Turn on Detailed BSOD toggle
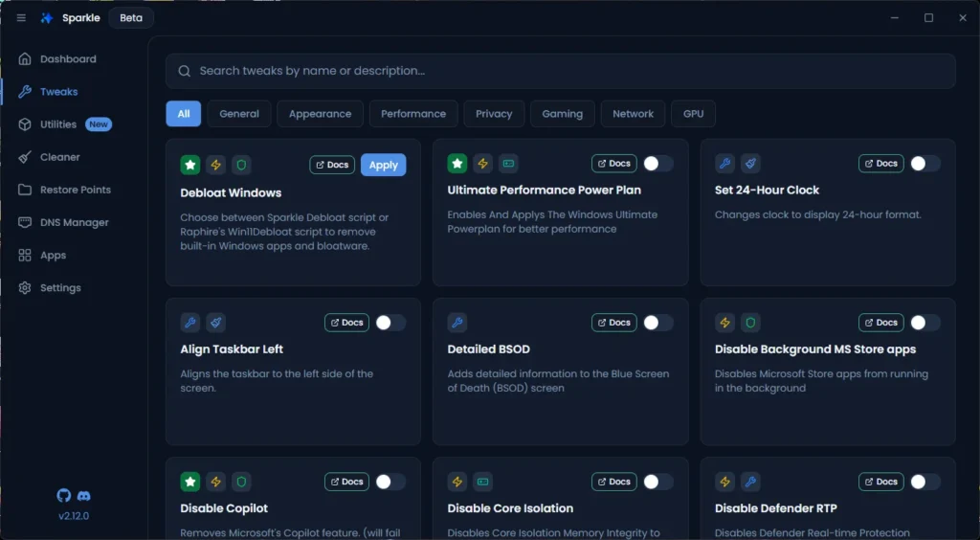The width and height of the screenshot is (980, 540). click(x=657, y=323)
